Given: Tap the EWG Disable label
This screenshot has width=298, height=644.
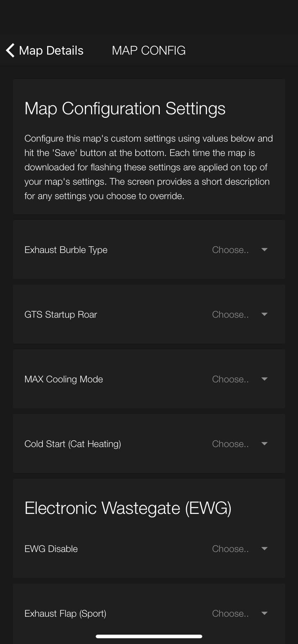Looking at the screenshot, I should click(51, 549).
